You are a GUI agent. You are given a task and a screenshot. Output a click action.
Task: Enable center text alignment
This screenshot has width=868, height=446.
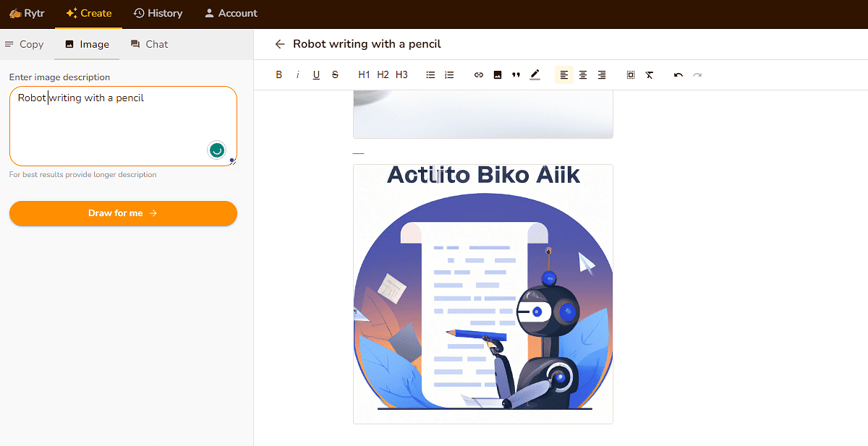(x=583, y=74)
